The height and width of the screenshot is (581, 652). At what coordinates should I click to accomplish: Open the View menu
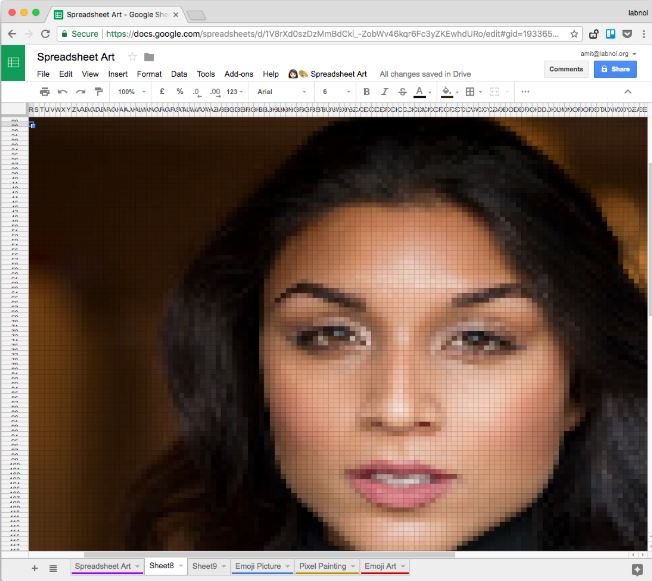click(x=90, y=74)
